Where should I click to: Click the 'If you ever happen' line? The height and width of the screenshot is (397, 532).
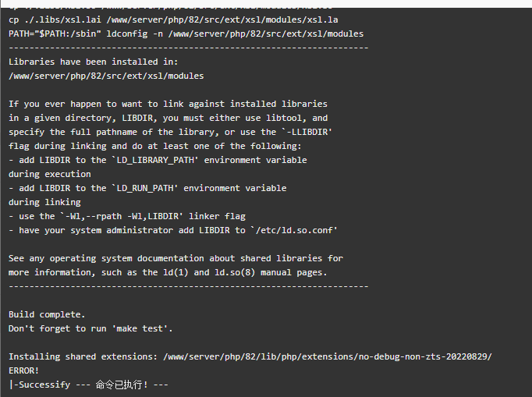[168, 104]
